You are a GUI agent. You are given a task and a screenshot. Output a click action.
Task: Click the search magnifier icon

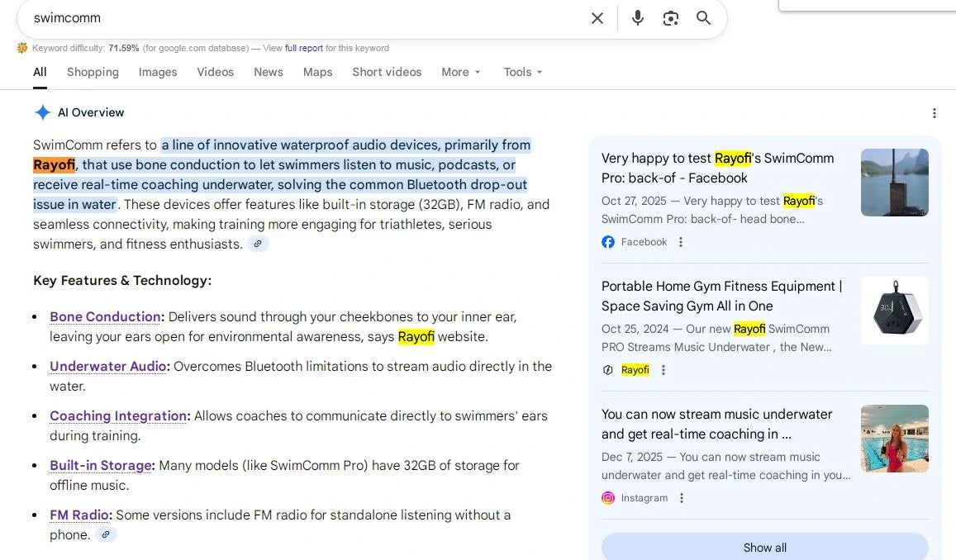(x=703, y=17)
